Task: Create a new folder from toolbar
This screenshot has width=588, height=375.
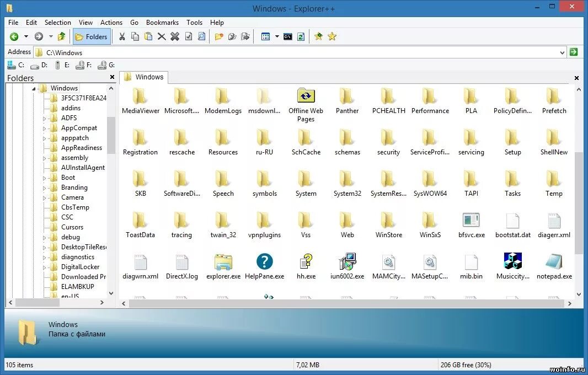Action: pyautogui.click(x=219, y=36)
